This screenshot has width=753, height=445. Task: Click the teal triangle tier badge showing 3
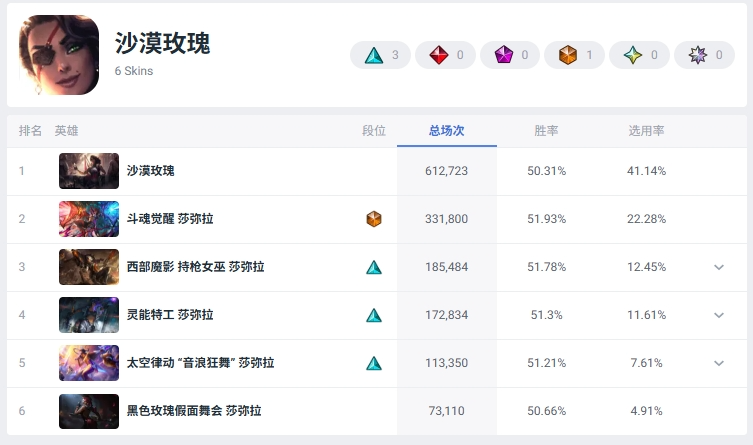click(x=380, y=55)
